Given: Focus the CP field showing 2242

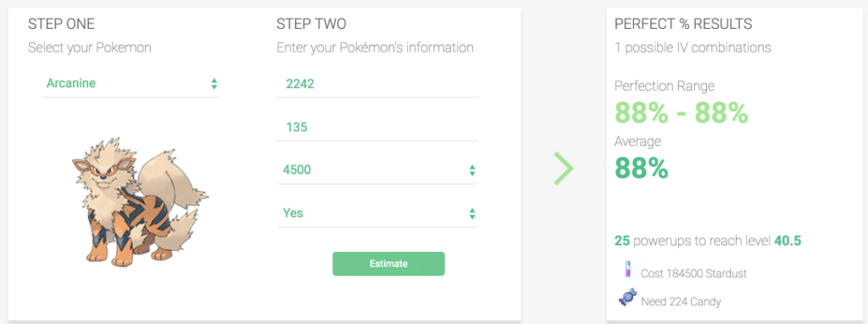Looking at the screenshot, I should coord(377,84).
